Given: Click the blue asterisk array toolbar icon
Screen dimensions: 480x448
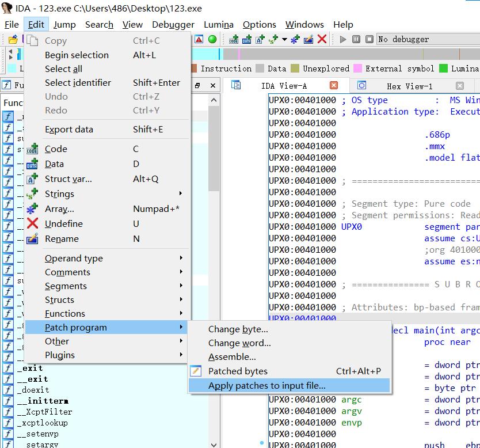Looking at the screenshot, I should [295, 39].
